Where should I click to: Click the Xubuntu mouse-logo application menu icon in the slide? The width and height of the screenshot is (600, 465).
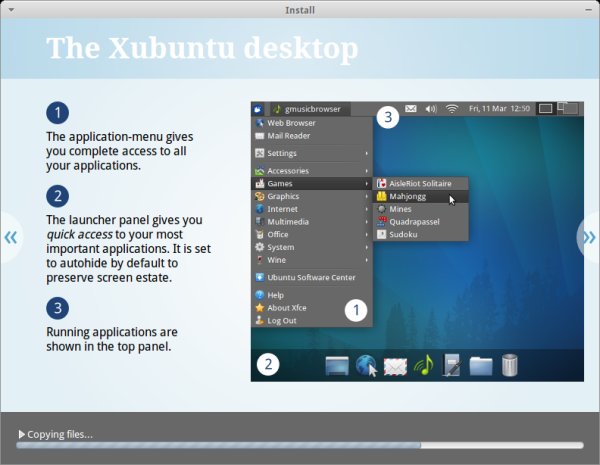258,109
